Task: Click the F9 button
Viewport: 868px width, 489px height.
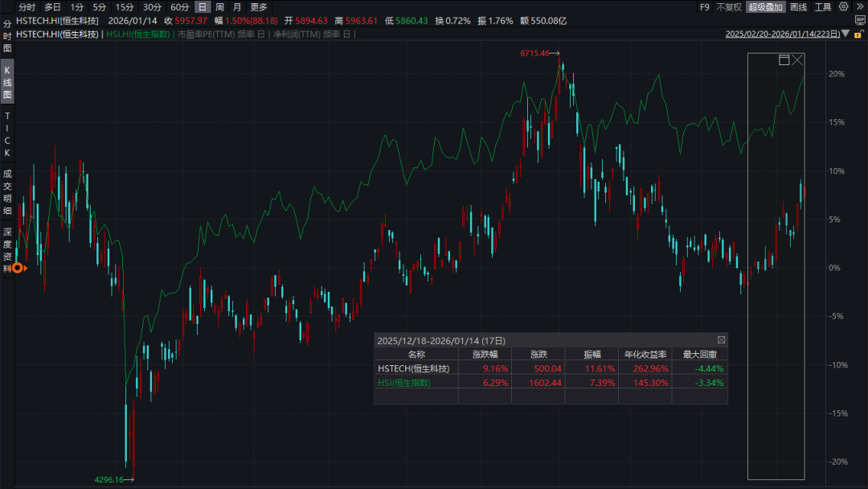Action: pyautogui.click(x=704, y=7)
